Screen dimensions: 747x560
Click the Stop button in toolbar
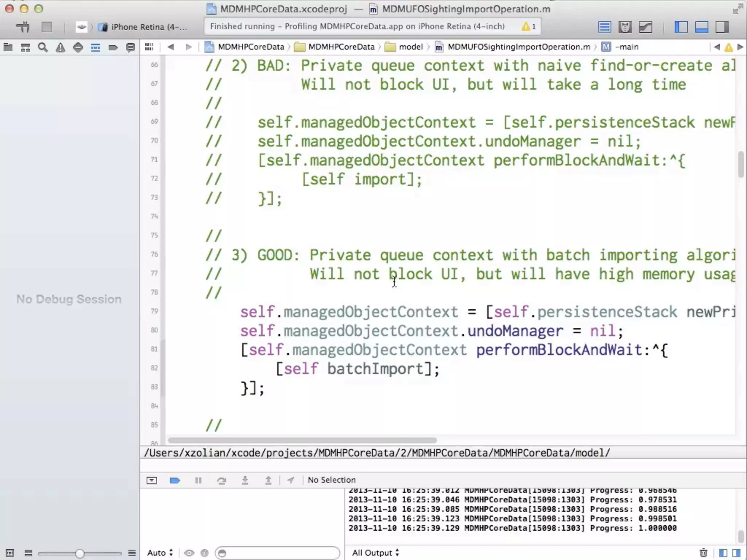coord(46,27)
